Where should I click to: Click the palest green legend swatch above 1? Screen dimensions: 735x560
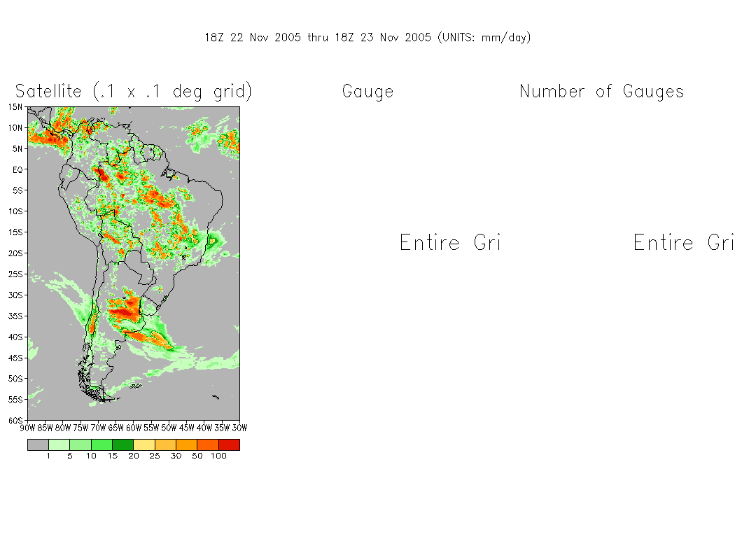(59, 444)
